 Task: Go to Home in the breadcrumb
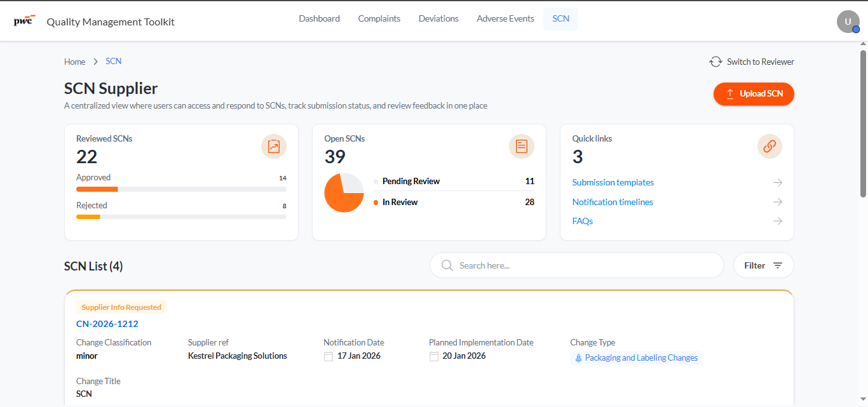pos(75,62)
